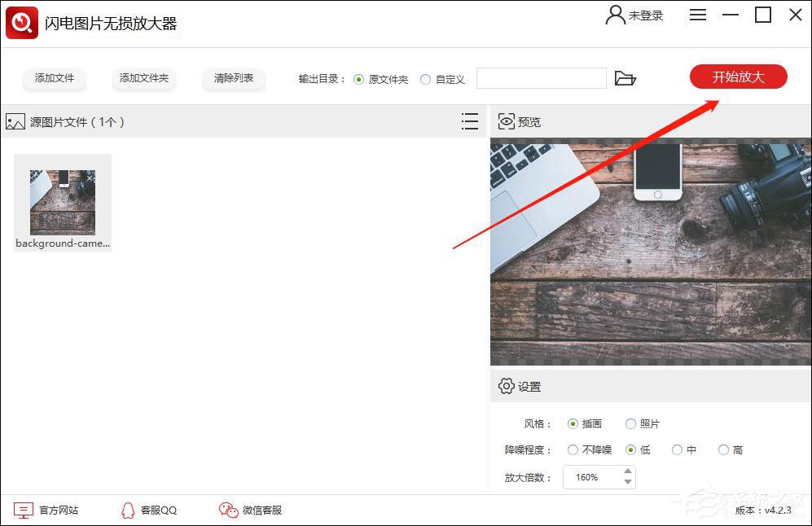The image size is (812, 526).
Task: Open the hamburger menu near window controls
Action: coord(697,15)
